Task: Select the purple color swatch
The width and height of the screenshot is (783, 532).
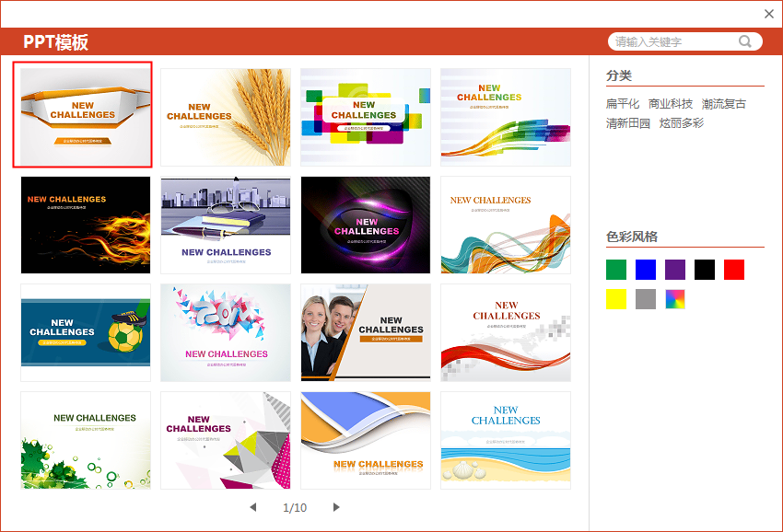Action: click(675, 270)
